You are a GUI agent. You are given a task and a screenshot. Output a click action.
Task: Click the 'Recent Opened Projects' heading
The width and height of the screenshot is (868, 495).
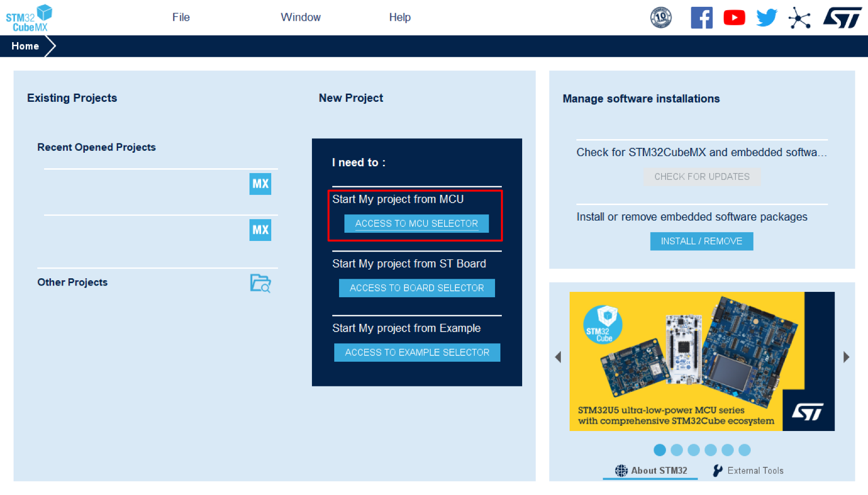(96, 147)
